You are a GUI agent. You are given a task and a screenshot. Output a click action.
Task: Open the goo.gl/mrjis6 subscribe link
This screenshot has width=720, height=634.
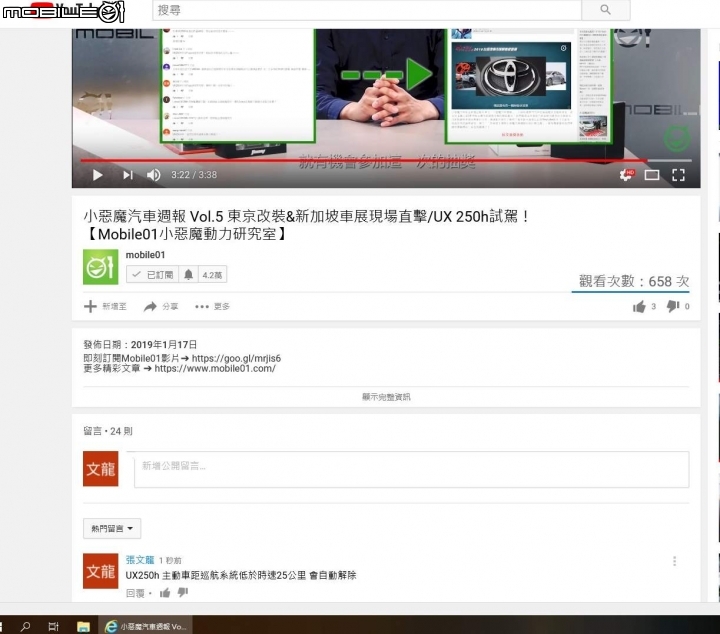point(236,358)
